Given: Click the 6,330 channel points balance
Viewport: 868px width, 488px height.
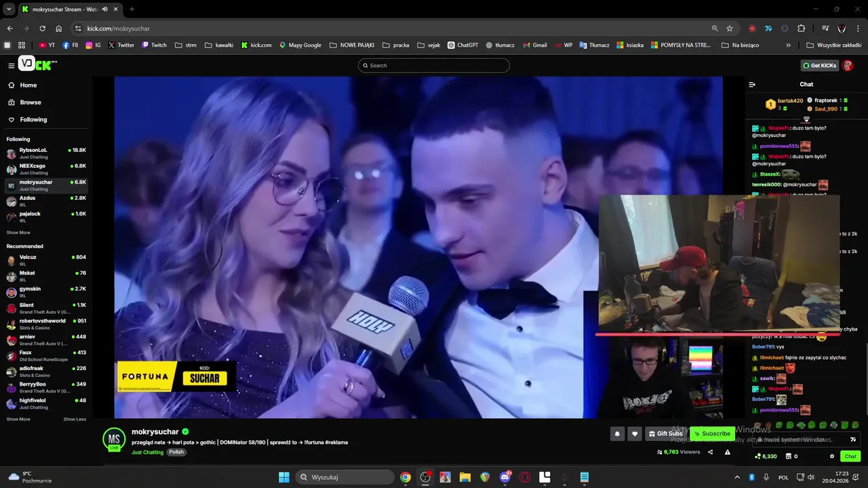Looking at the screenshot, I should [766, 456].
